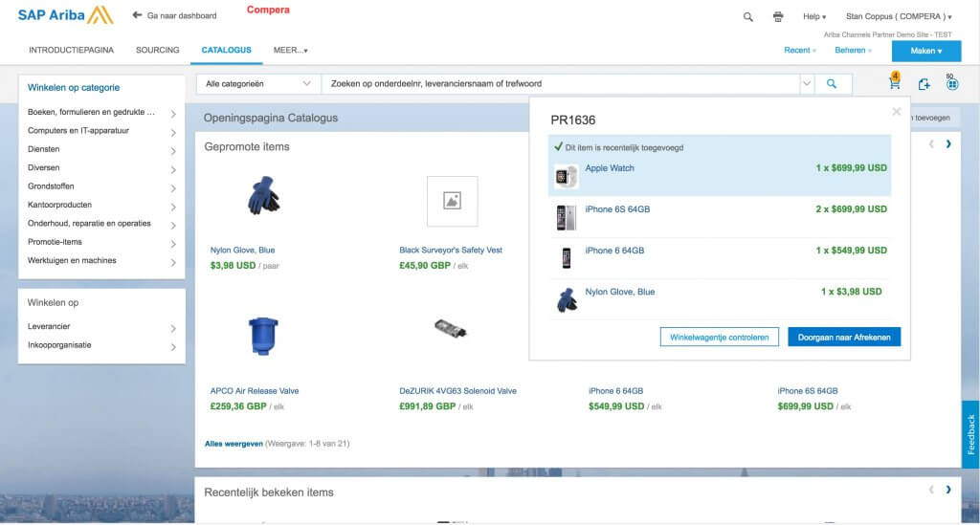Open iPhone 6S 64GB link in cart
Screen dimensions: 980x525
tap(617, 209)
